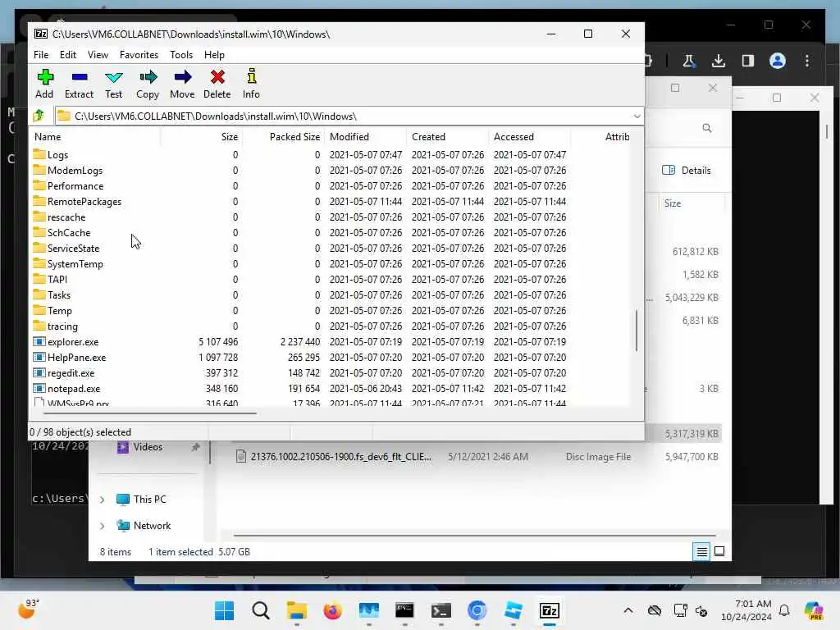Open taskbar Search icon
This screenshot has height=630, width=840.
click(261, 610)
